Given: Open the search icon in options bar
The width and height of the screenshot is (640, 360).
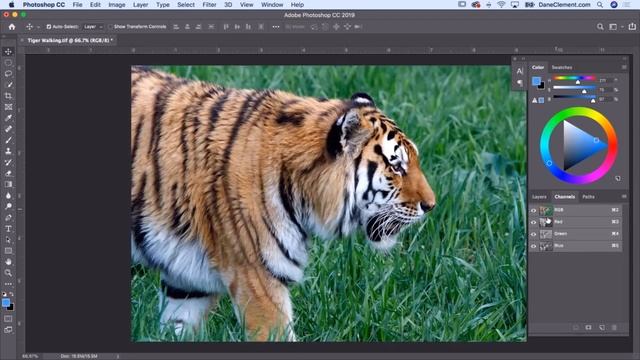Looking at the screenshot, I should click(600, 27).
